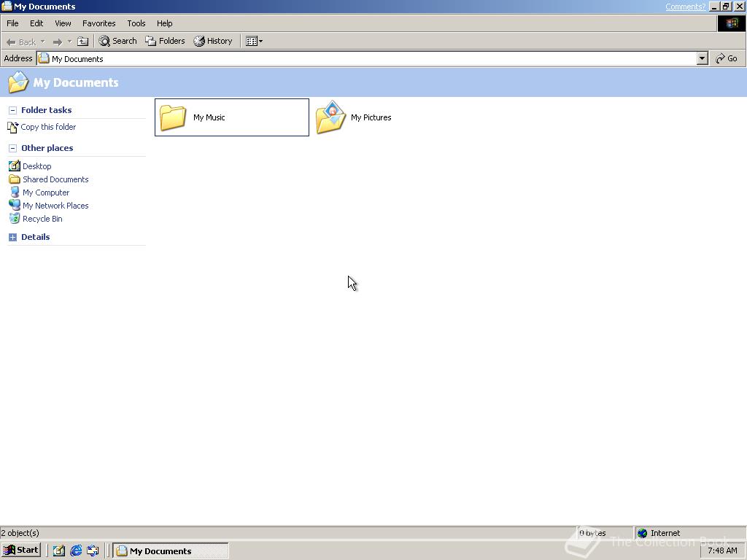Open the Start menu
Screen dimensions: 747x560
[x=21, y=551]
